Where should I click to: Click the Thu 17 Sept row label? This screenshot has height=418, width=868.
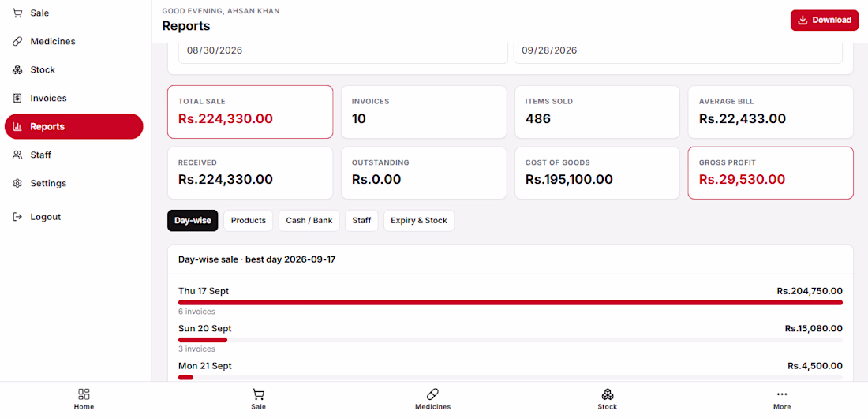coord(204,291)
